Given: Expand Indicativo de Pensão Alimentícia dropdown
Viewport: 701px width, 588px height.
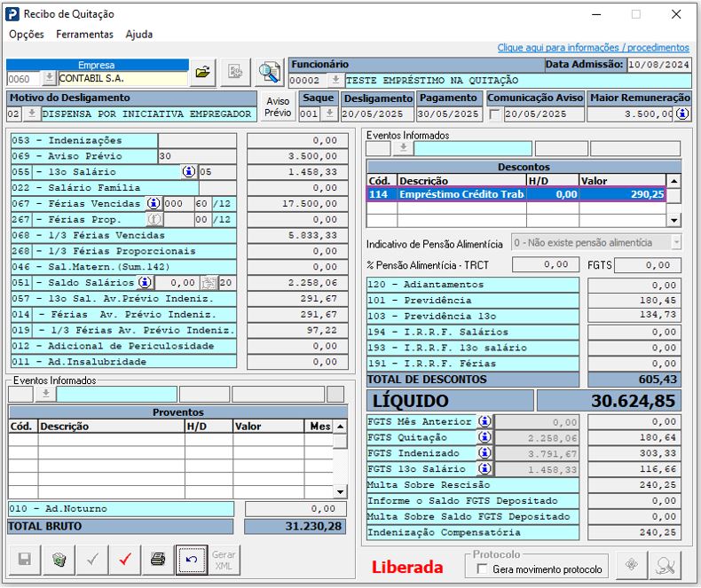Looking at the screenshot, I should pos(676,243).
